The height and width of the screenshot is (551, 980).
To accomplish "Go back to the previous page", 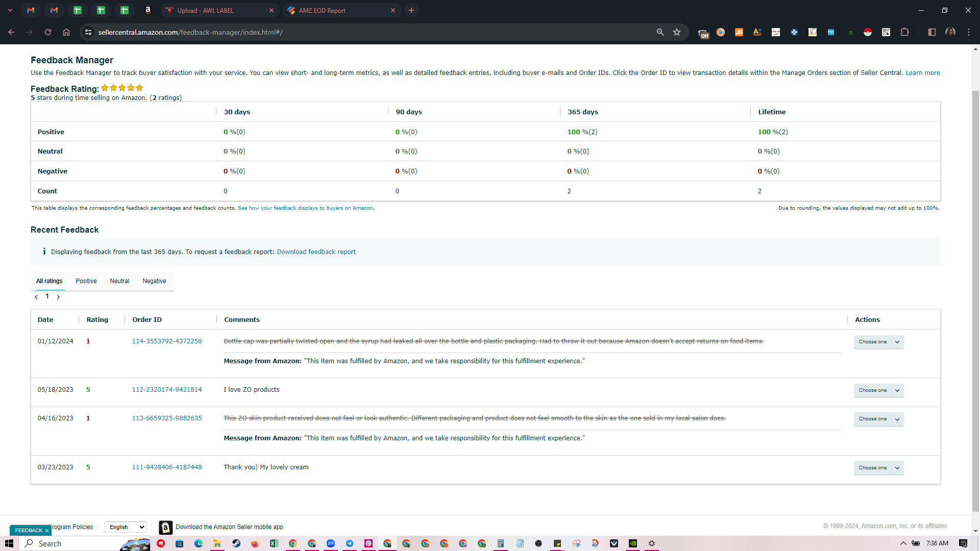I will (x=11, y=32).
